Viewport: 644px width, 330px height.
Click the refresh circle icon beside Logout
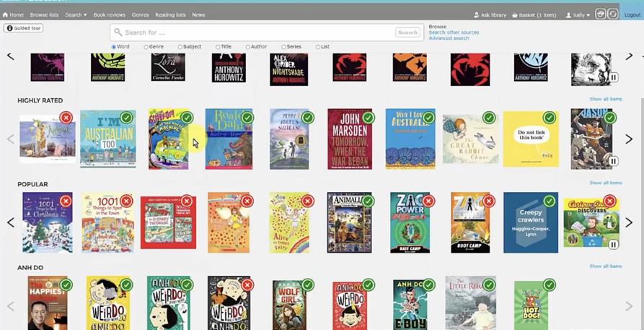[x=613, y=14]
